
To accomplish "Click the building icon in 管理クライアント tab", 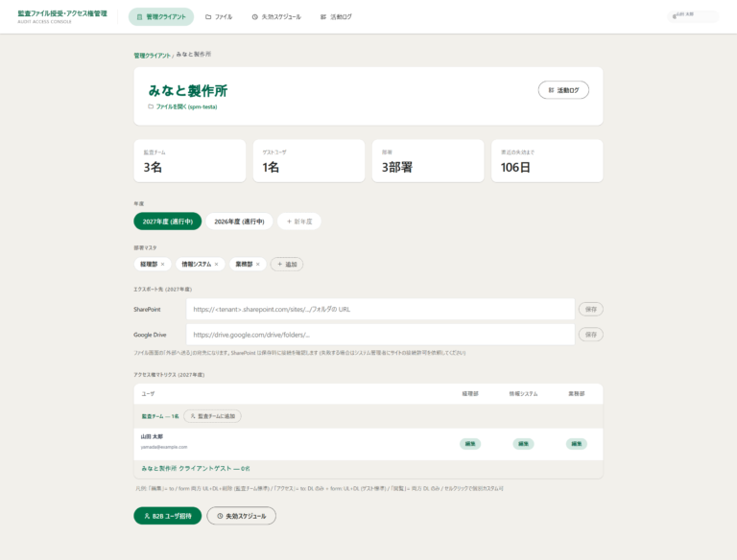I will (139, 17).
